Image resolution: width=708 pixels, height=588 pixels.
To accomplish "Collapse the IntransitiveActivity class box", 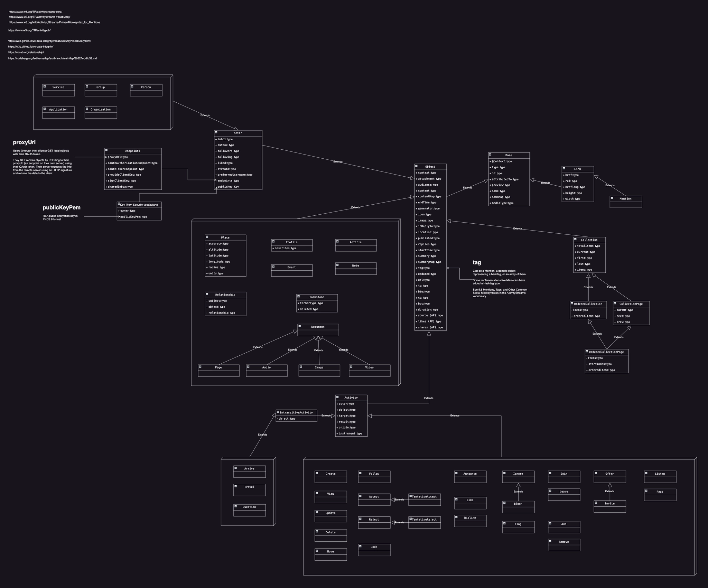I will pyautogui.click(x=278, y=412).
